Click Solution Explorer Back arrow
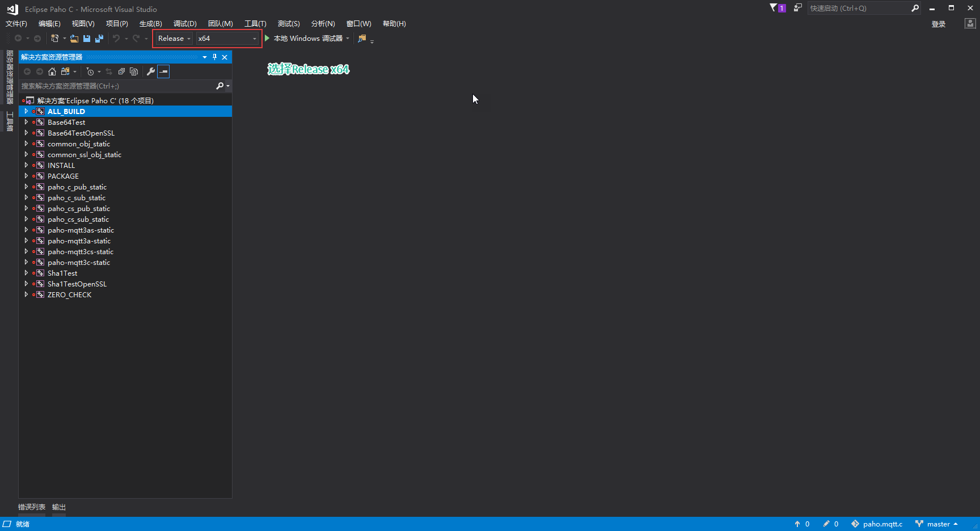Viewport: 980px width, 531px height. [27, 71]
